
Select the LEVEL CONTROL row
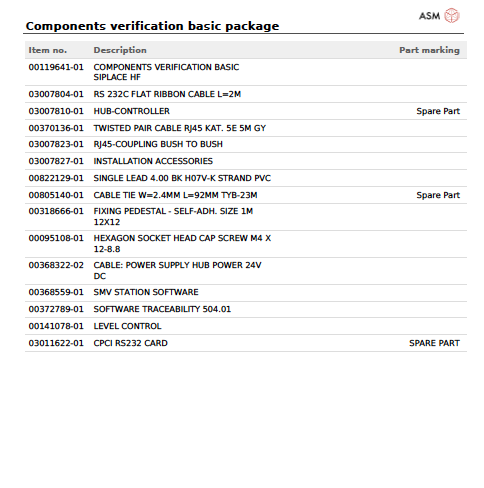pos(246,326)
